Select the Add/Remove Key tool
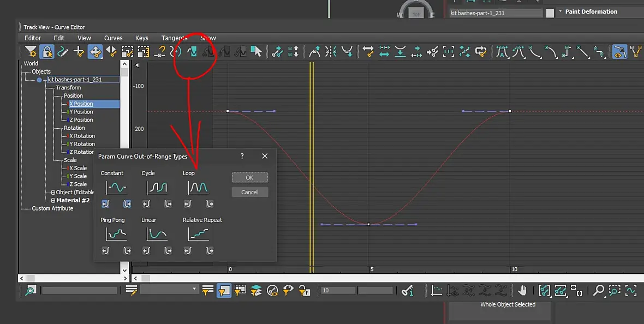Screen dimensions: 644x324 pos(79,52)
